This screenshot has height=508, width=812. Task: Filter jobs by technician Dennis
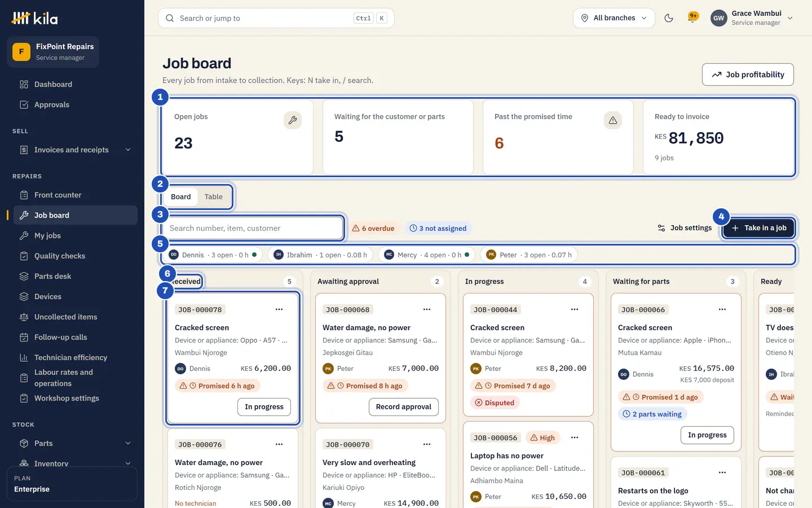(214, 255)
